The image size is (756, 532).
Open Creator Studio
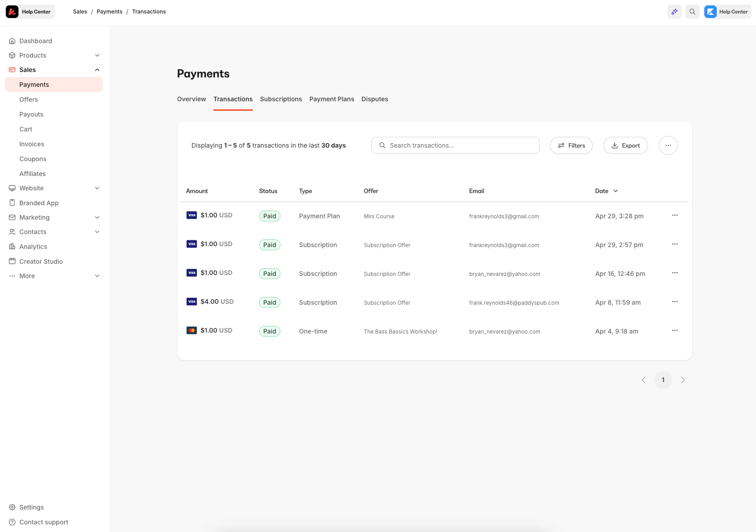click(x=41, y=261)
